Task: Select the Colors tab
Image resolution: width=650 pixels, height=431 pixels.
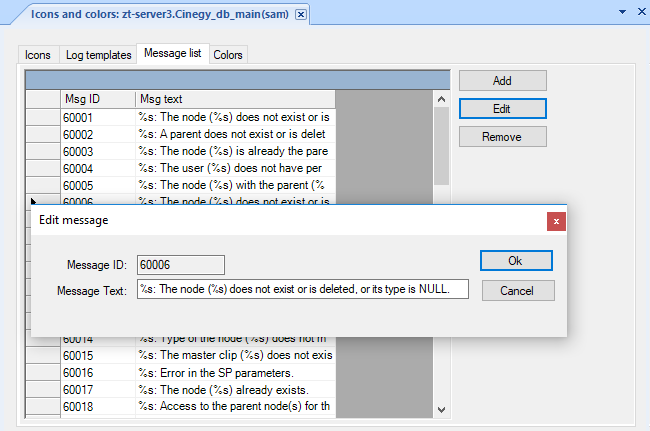Action: coord(228,54)
